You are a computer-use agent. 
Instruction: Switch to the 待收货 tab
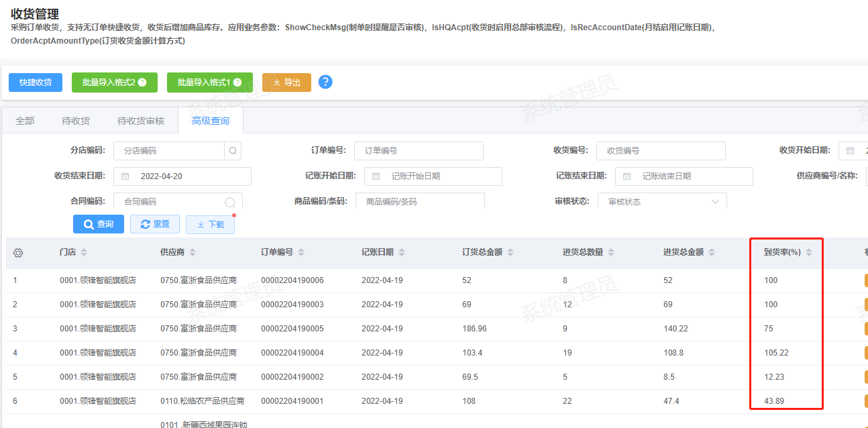[76, 121]
